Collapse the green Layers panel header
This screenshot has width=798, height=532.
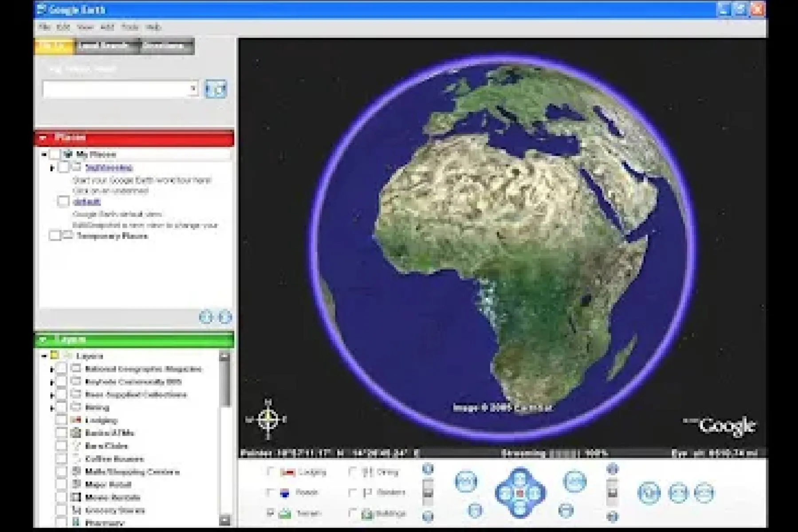pyautogui.click(x=43, y=340)
